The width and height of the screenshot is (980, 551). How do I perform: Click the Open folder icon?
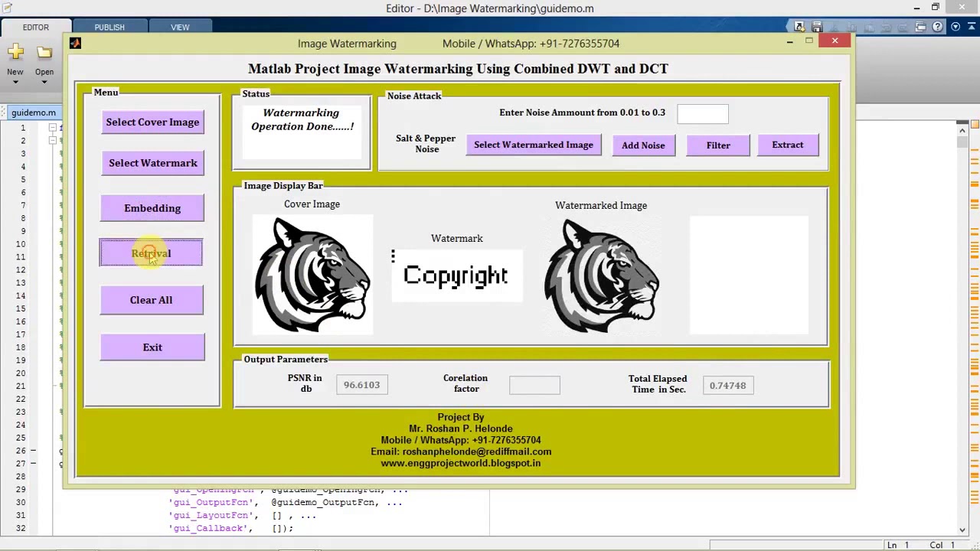point(44,52)
